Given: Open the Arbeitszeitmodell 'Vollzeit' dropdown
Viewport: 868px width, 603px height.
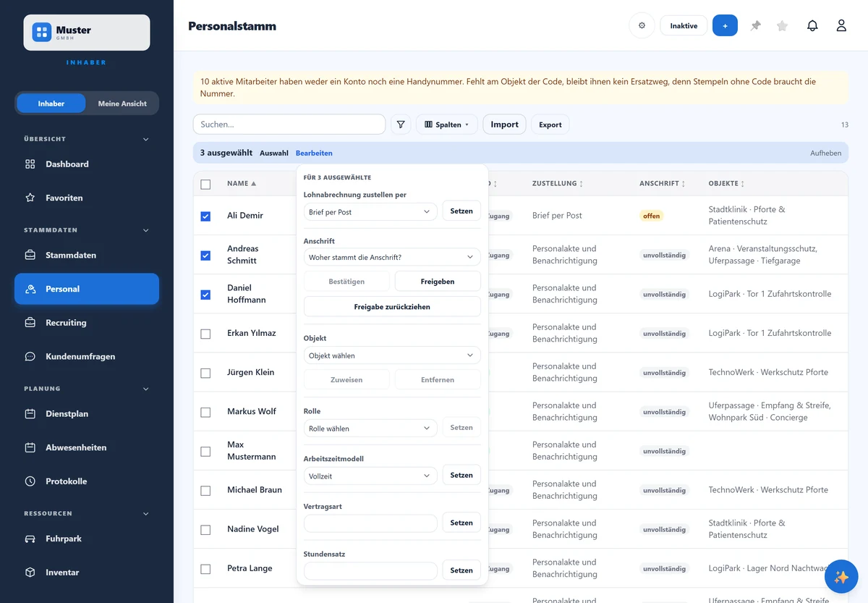Looking at the screenshot, I should pyautogui.click(x=370, y=476).
